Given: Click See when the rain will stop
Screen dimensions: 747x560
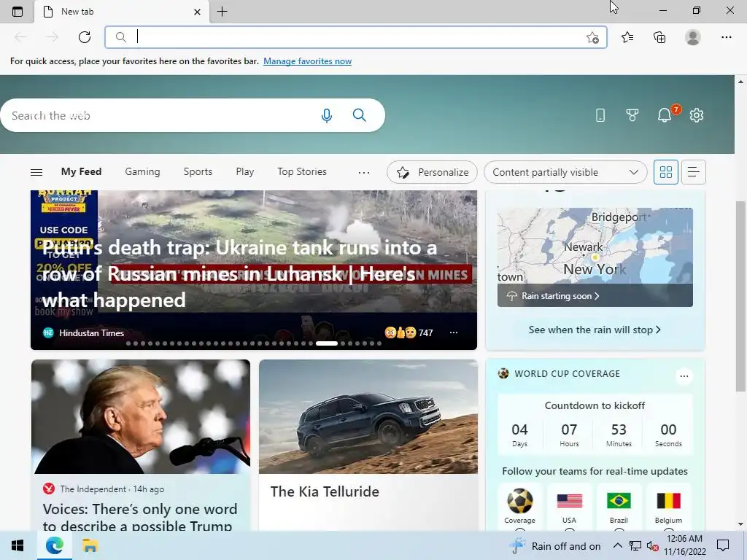Looking at the screenshot, I should tap(594, 330).
